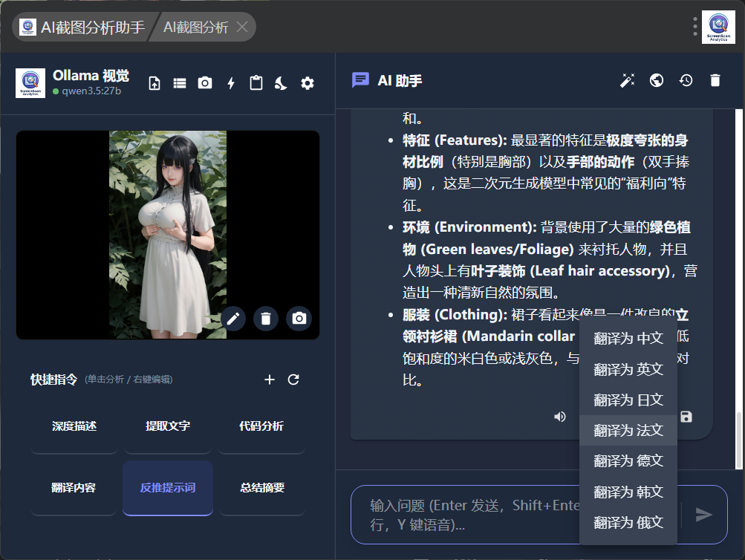Open settings with the gear icon

click(308, 83)
